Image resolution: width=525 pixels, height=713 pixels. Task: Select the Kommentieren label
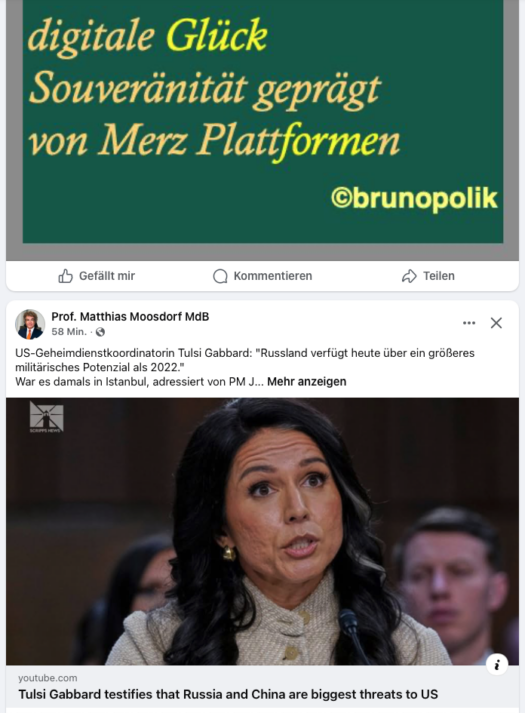pos(273,276)
